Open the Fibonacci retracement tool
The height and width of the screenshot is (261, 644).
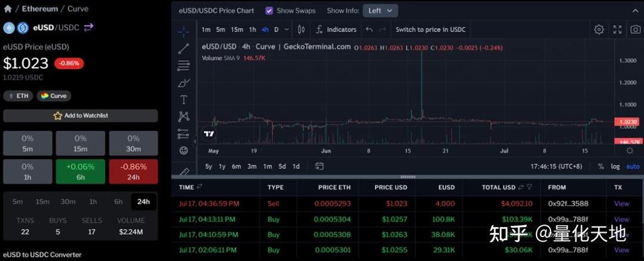tap(183, 65)
